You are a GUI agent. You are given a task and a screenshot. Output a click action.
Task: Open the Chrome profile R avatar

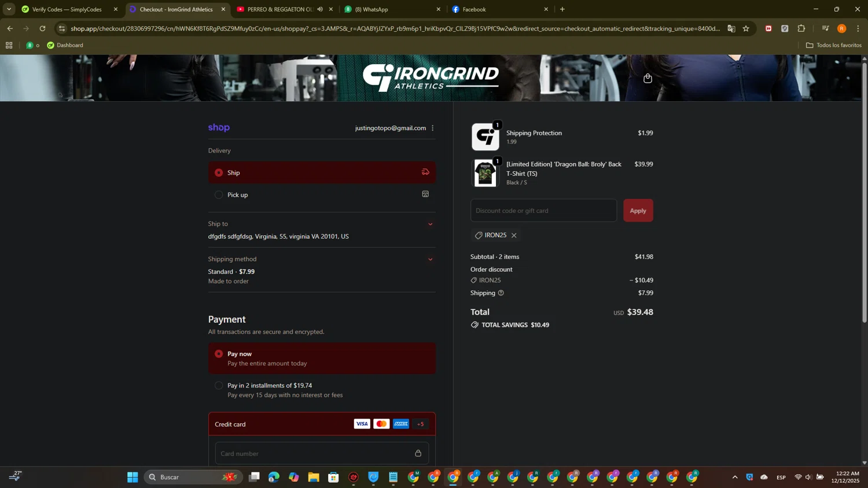[x=842, y=28]
